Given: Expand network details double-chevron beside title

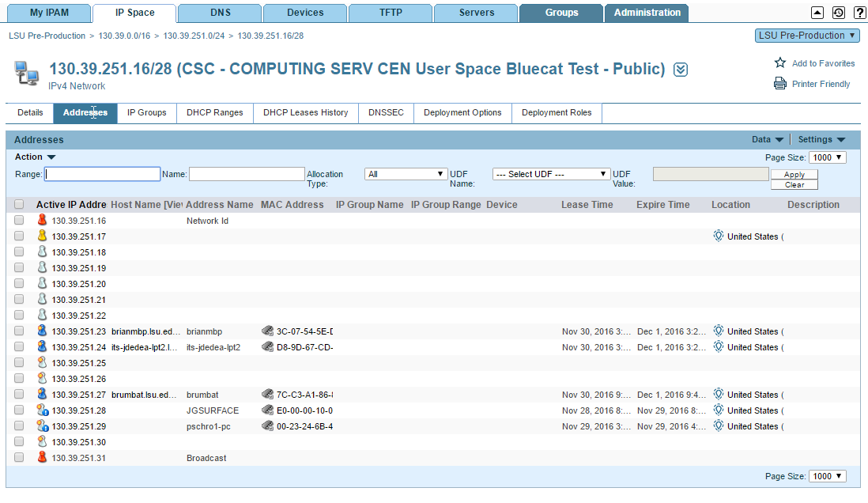Looking at the screenshot, I should (x=680, y=70).
